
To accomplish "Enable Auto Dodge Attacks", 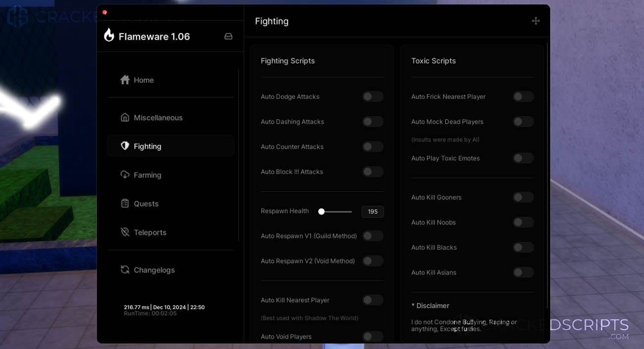I will pos(372,96).
